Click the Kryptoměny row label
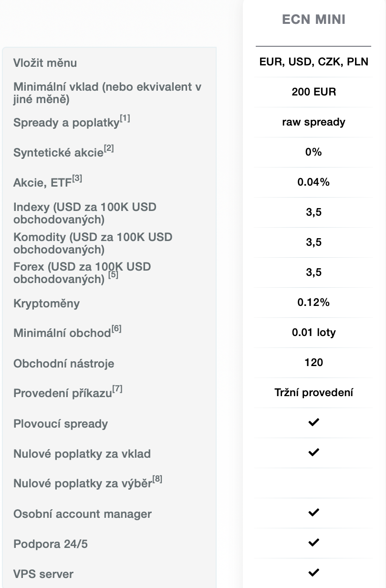Image resolution: width=386 pixels, height=588 pixels. click(x=47, y=304)
